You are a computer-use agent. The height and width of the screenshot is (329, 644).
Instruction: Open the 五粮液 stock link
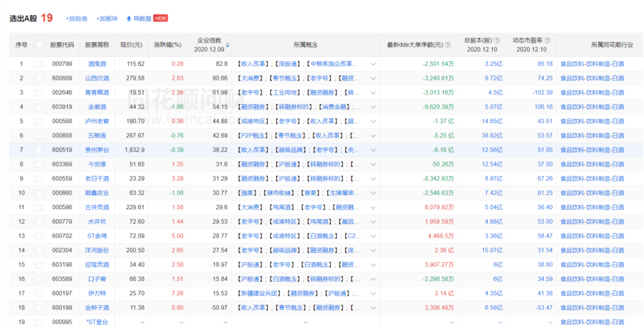pyautogui.click(x=97, y=136)
